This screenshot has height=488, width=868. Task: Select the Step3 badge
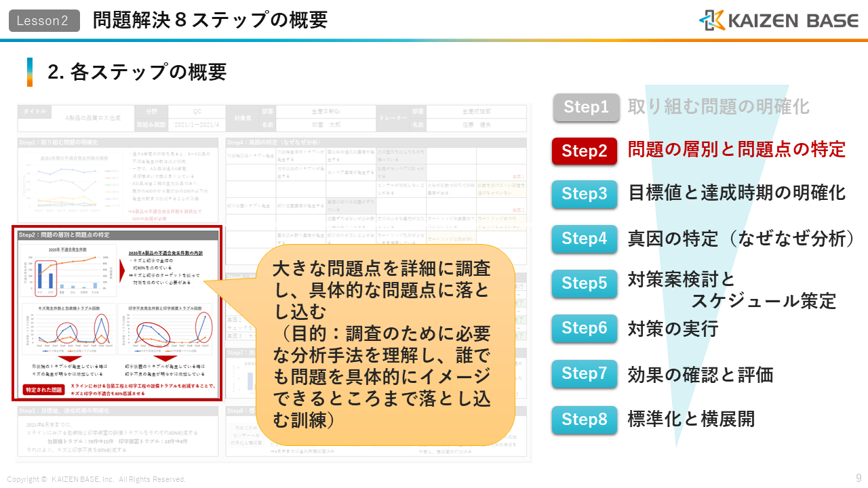click(x=585, y=195)
